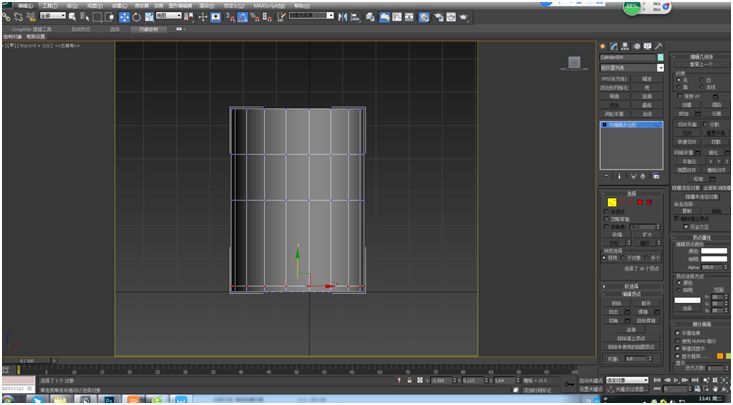Click the Select and Link tool

7,17
